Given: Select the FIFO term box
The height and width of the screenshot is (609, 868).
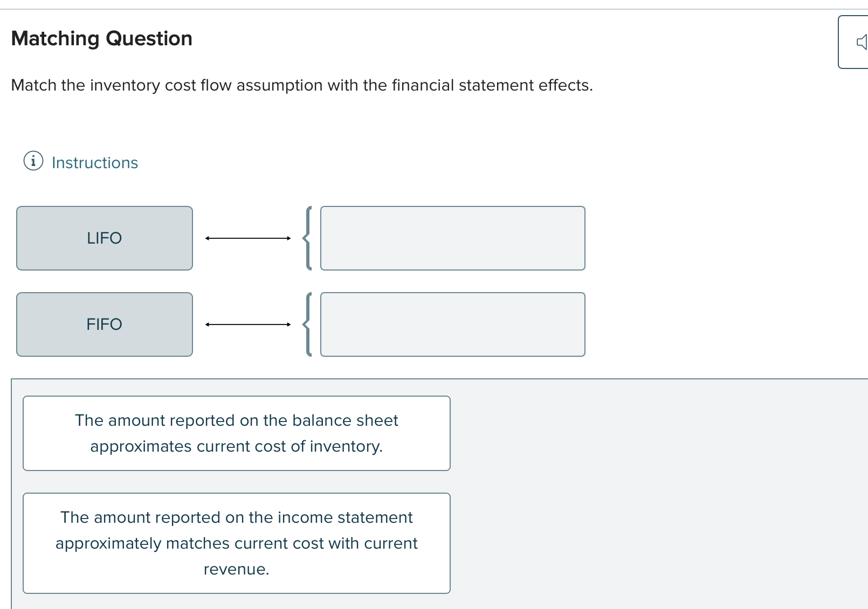Looking at the screenshot, I should [x=104, y=324].
